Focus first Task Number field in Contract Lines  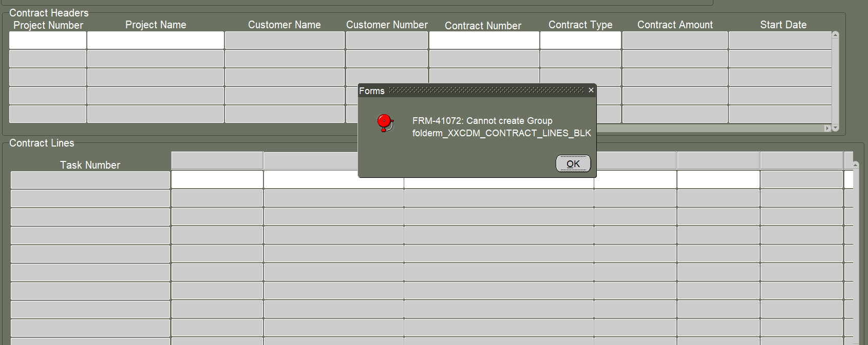click(90, 180)
